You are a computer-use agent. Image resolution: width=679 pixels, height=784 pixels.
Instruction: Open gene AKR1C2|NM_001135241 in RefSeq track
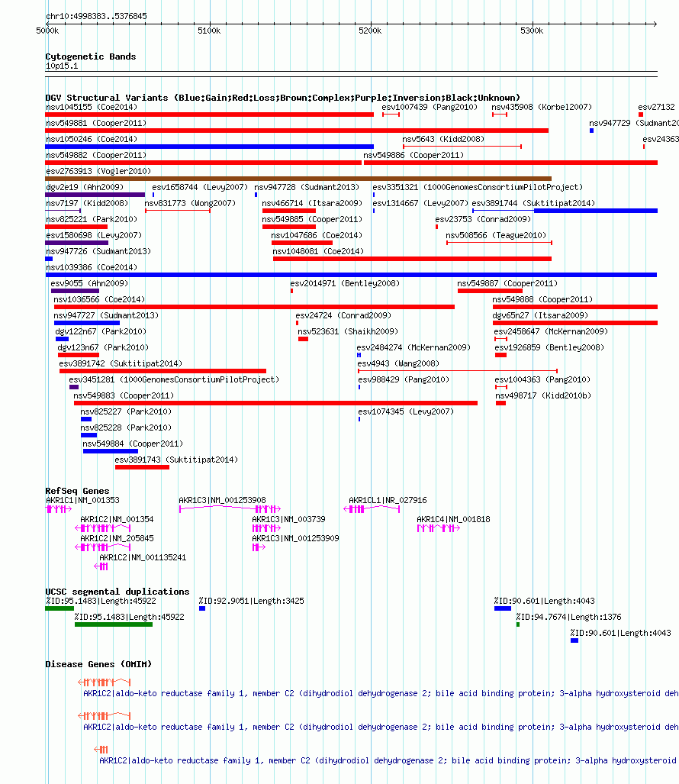click(x=143, y=557)
